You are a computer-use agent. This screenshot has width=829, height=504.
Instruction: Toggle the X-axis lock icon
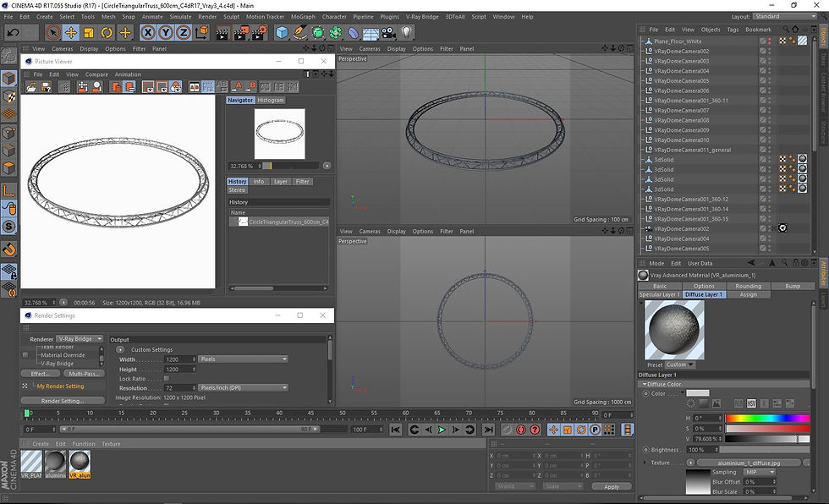[x=148, y=33]
